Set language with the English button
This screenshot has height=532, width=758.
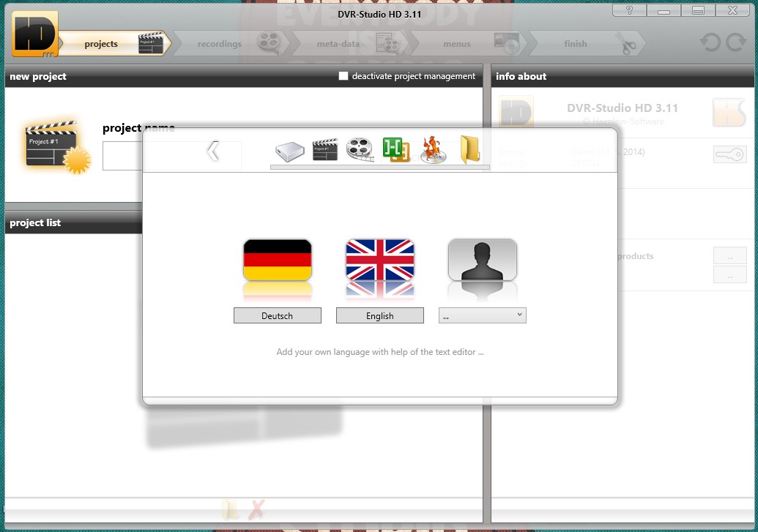[380, 315]
